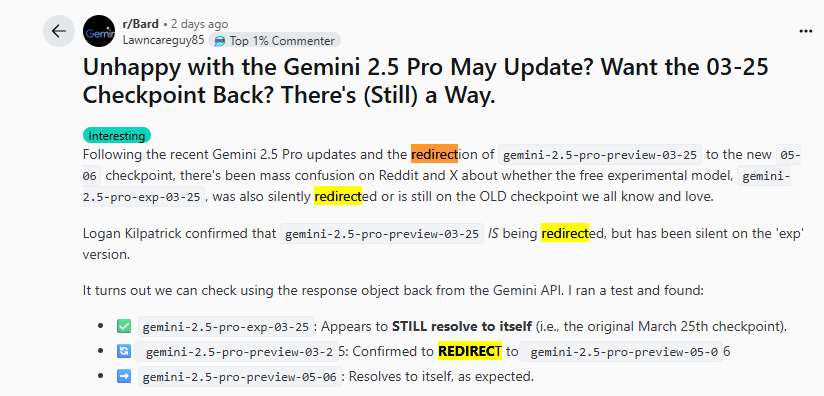Select the Interesting post flair
The width and height of the screenshot is (824, 396).
pos(117,136)
